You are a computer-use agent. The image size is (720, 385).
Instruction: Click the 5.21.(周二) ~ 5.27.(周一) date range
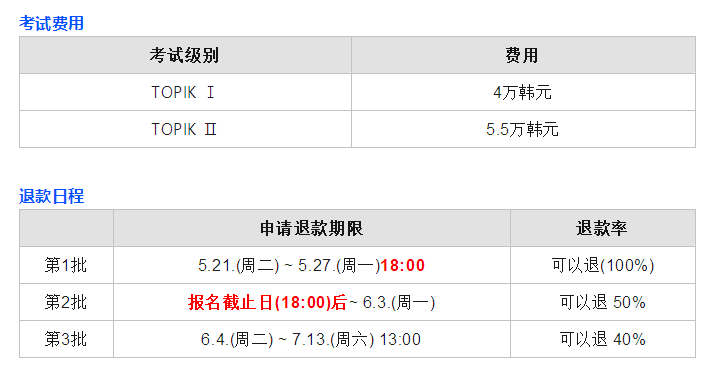point(289,265)
